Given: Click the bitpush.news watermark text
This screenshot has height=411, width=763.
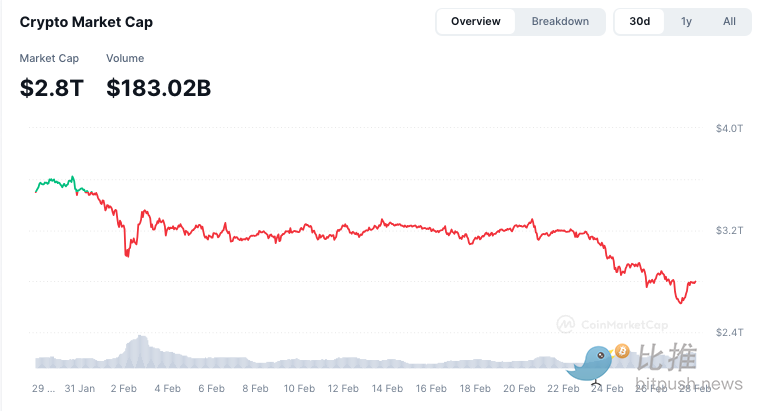Looking at the screenshot, I should [x=689, y=384].
